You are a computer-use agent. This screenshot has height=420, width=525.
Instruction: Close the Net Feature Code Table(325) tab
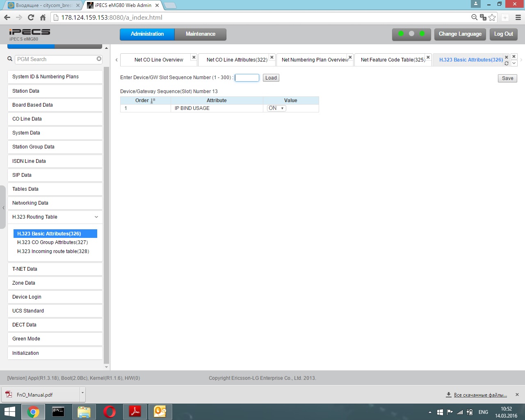[428, 57]
